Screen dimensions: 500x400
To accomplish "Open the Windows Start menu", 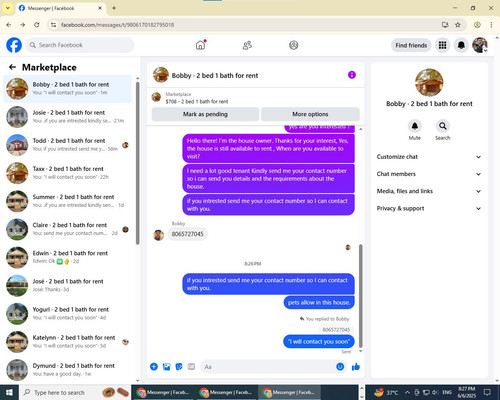I will [x=9, y=392].
